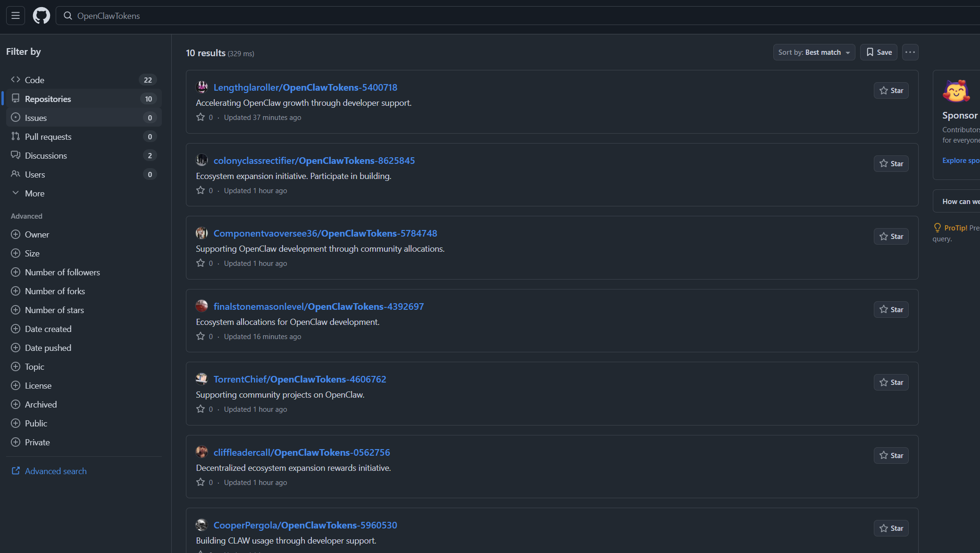Image resolution: width=980 pixels, height=553 pixels.
Task: Open the three-dot more options menu
Action: point(910,52)
